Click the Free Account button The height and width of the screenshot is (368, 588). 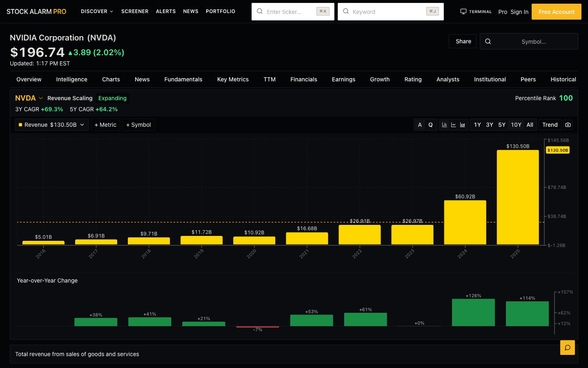pos(556,11)
